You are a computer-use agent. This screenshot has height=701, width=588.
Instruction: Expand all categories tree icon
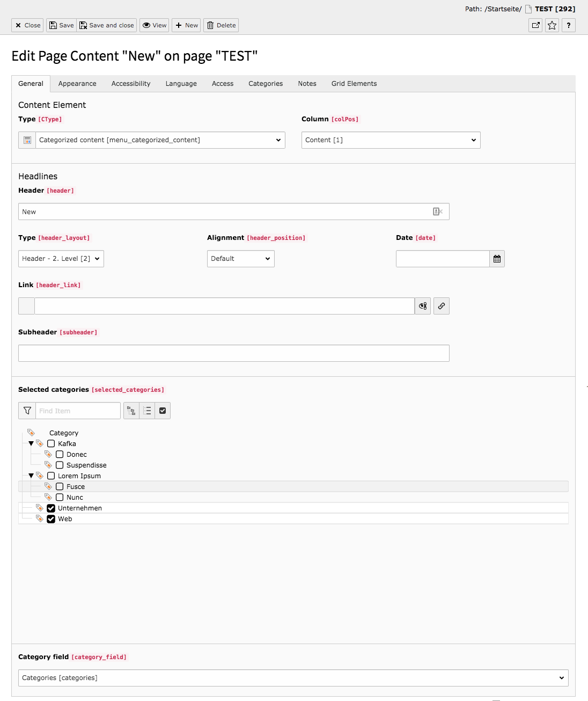point(131,411)
